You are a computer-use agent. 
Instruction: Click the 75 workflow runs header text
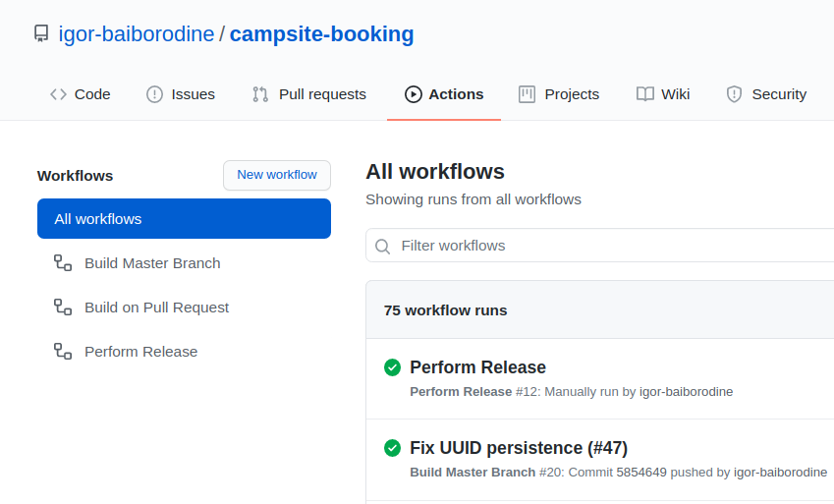click(445, 310)
